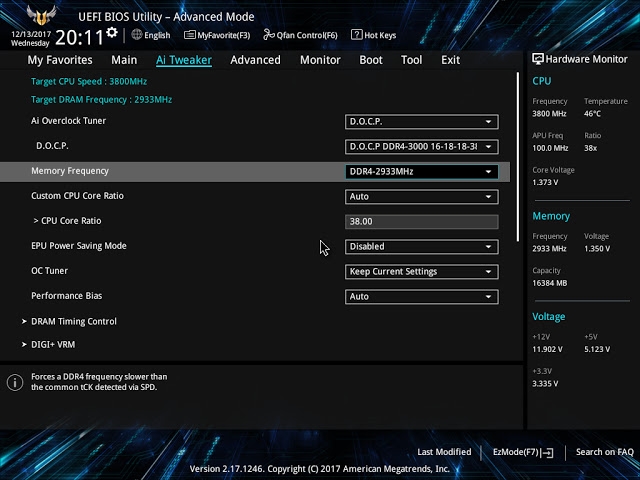Click the TUF logo emblem
Screen dimensions: 640x480
(41, 16)
